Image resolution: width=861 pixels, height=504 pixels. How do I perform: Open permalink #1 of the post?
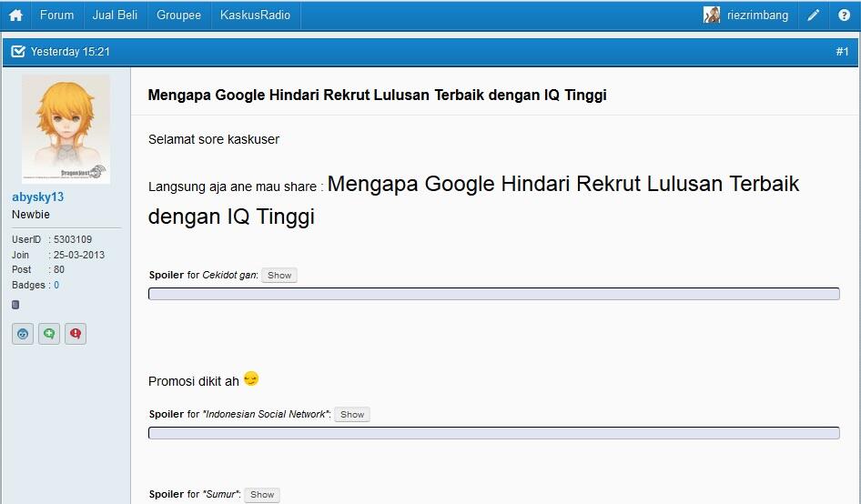[842, 51]
